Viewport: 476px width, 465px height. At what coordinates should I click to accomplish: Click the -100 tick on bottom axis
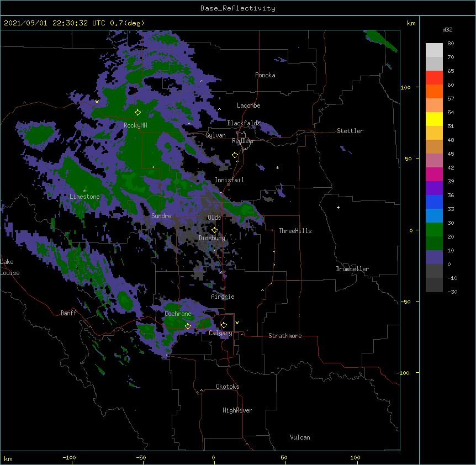click(x=69, y=458)
